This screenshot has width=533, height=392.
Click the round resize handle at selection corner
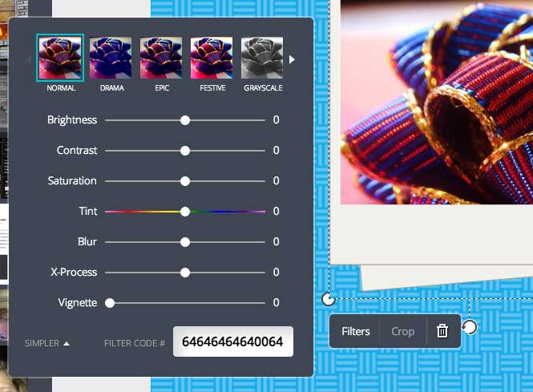328,299
